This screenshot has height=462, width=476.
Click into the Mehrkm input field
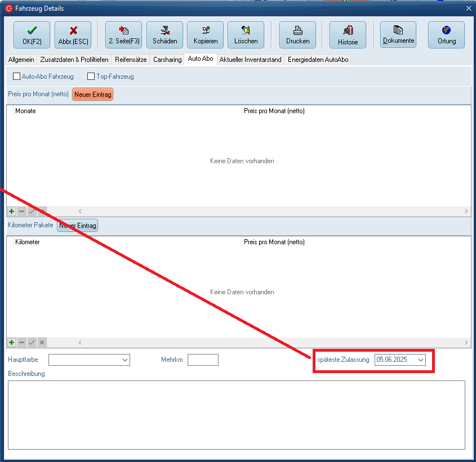(x=203, y=360)
